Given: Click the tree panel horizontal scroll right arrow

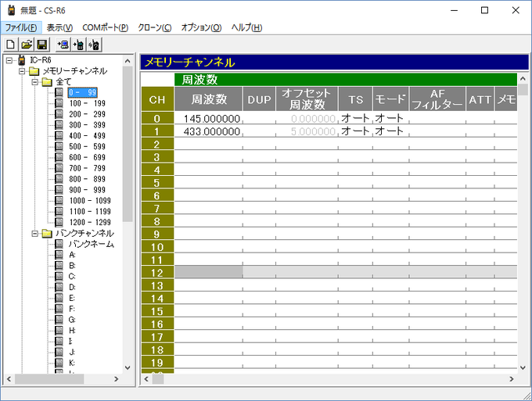Looking at the screenshot, I should [x=117, y=379].
